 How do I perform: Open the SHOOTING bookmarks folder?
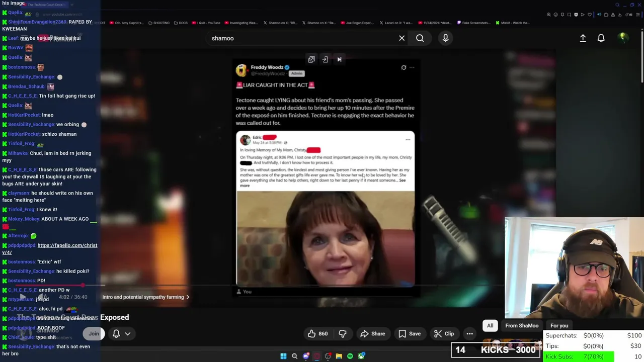[x=158, y=23]
